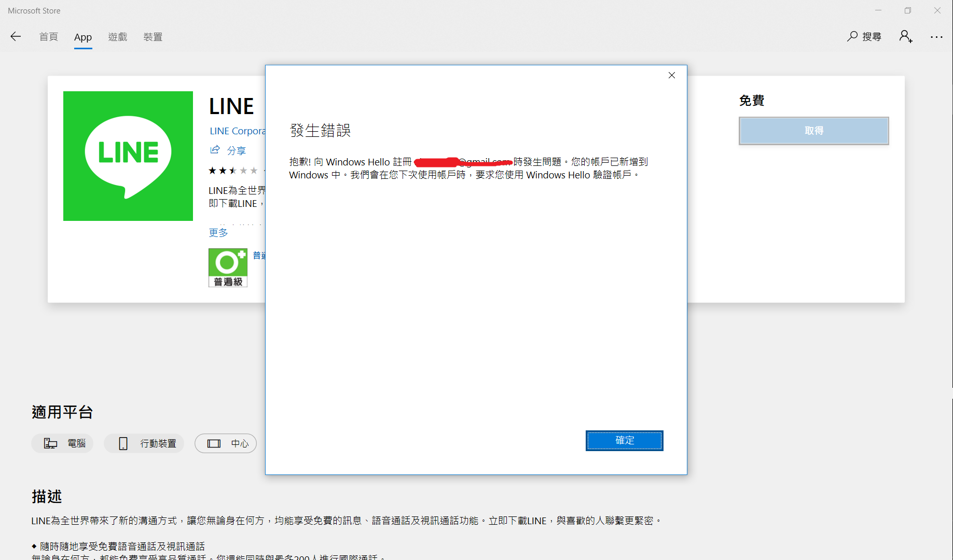Expand description with 更多 link
953x560 pixels.
point(218,233)
